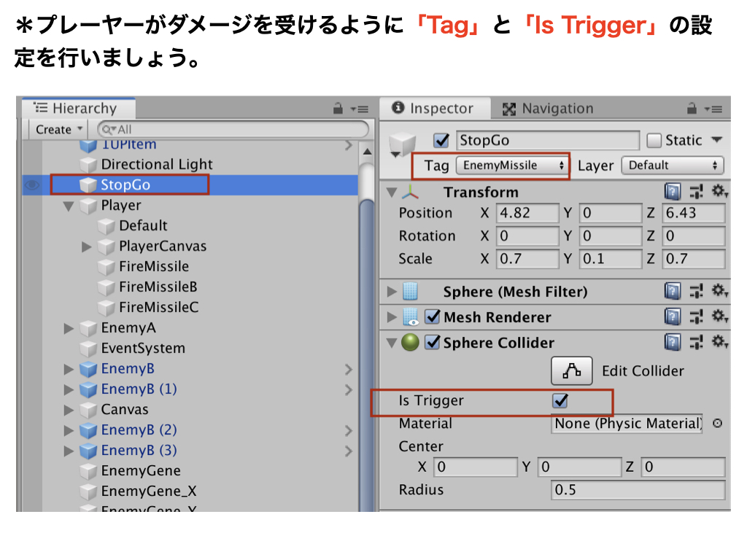The height and width of the screenshot is (560, 747).
Task: Click the Position X field 4.82
Action: pyautogui.click(x=527, y=213)
